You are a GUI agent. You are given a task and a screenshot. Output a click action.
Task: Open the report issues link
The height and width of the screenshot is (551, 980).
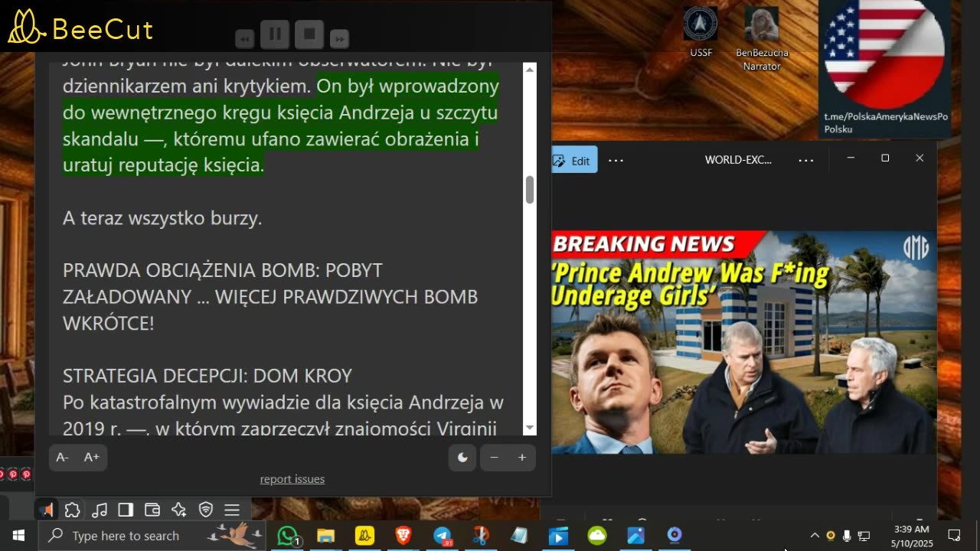click(x=292, y=479)
